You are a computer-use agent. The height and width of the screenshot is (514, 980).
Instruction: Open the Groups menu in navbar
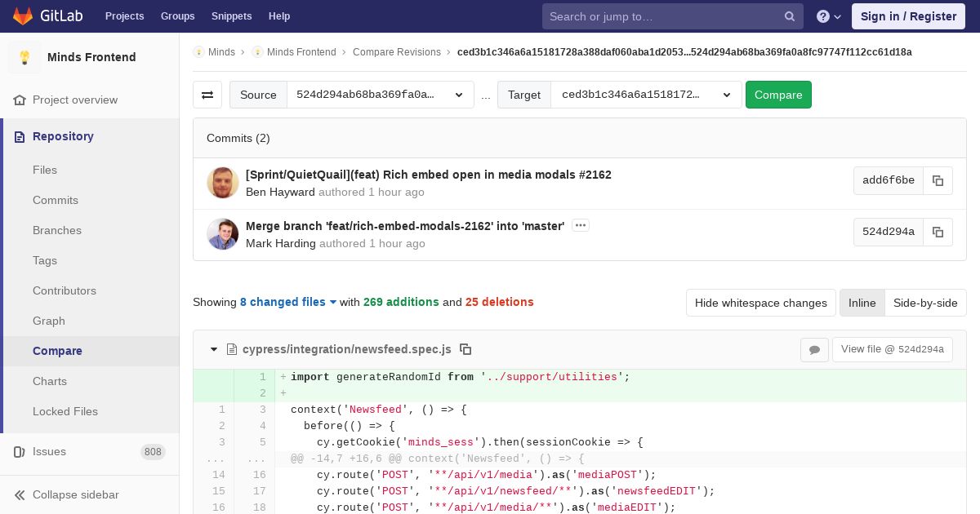pyautogui.click(x=177, y=16)
